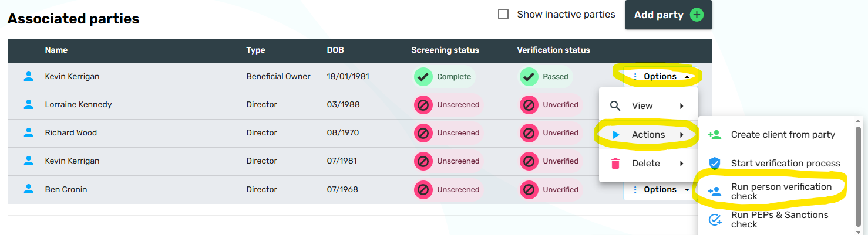Enable the Show inactive parties checkbox
Viewport: 868px width, 235px height.
(x=503, y=14)
